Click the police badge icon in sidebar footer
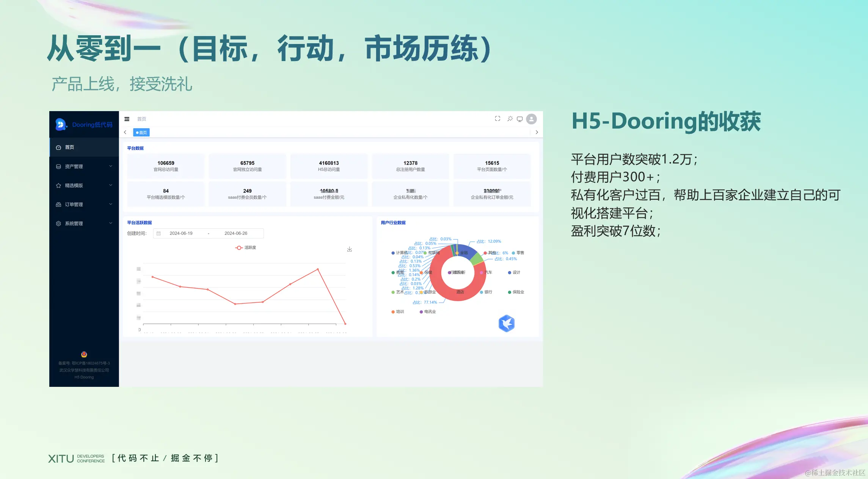 84,354
